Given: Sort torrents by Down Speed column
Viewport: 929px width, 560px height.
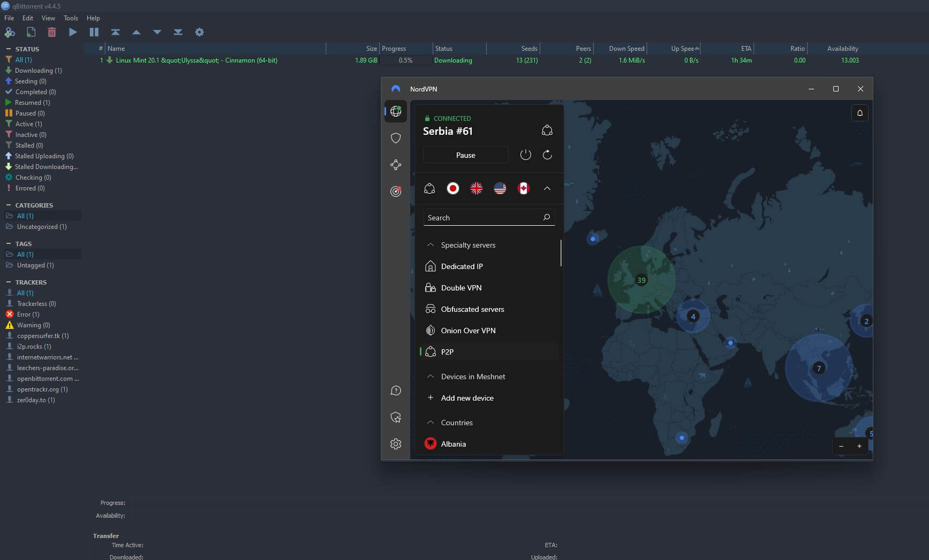Looking at the screenshot, I should click(620, 48).
